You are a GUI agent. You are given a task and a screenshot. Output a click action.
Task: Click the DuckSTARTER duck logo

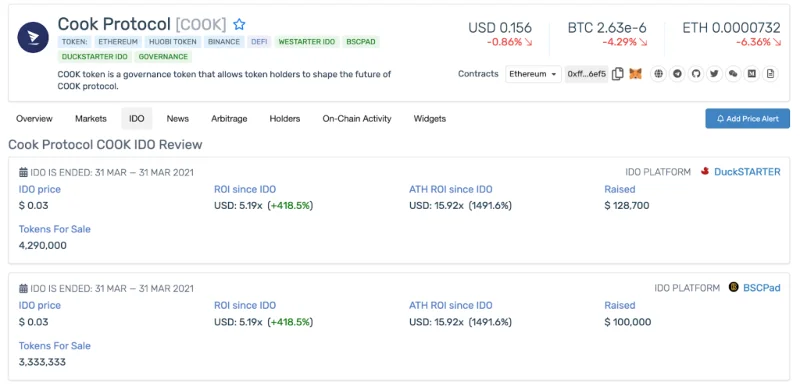(x=705, y=172)
